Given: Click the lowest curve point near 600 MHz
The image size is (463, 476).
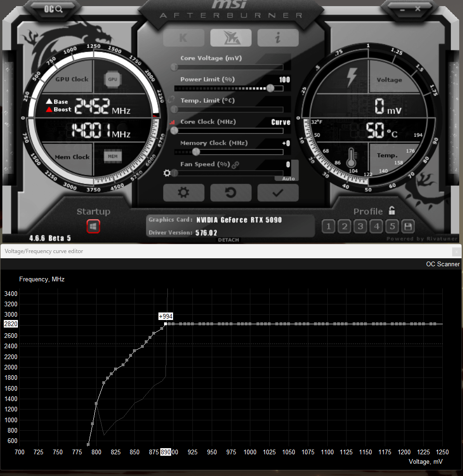Looking at the screenshot, I should pos(88,444).
